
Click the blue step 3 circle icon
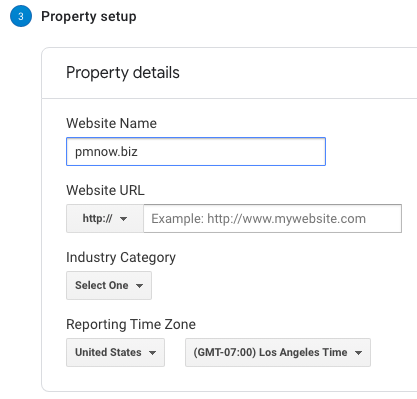(x=21, y=16)
